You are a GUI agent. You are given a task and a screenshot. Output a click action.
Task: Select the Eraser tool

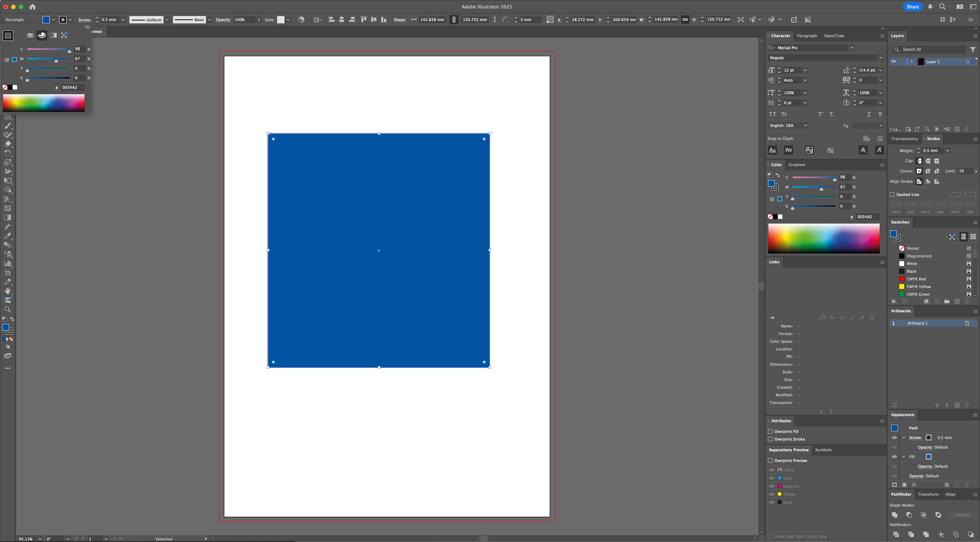click(8, 144)
